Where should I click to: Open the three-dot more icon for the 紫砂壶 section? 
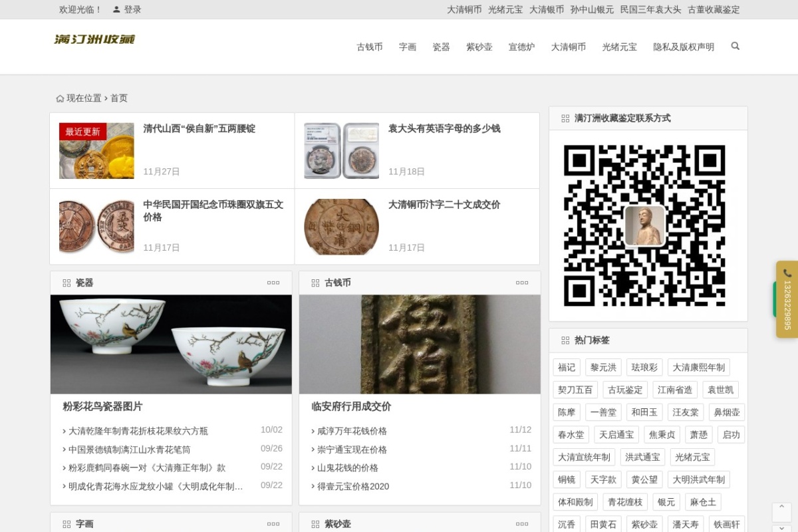tap(522, 524)
